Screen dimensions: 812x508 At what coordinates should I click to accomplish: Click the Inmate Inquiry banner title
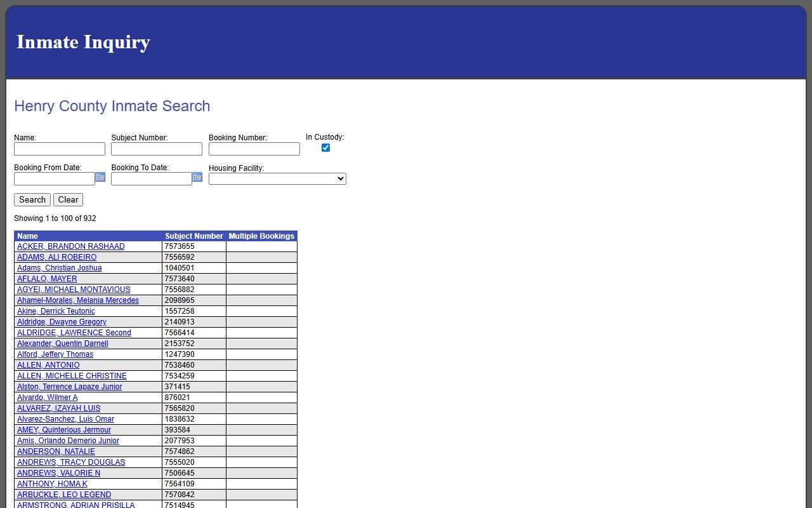tap(83, 42)
